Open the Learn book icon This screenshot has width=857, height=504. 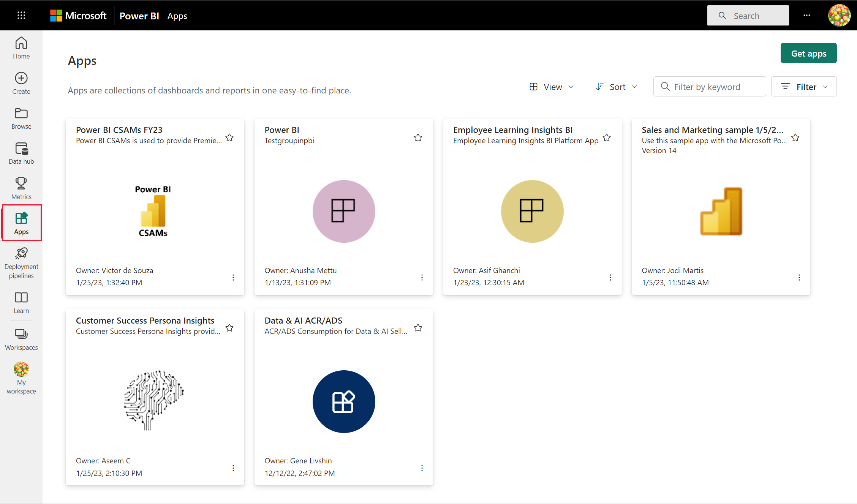[21, 297]
